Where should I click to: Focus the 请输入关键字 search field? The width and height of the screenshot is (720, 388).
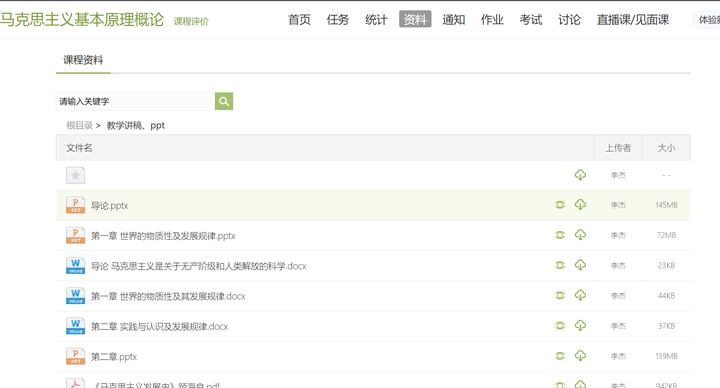pos(135,101)
